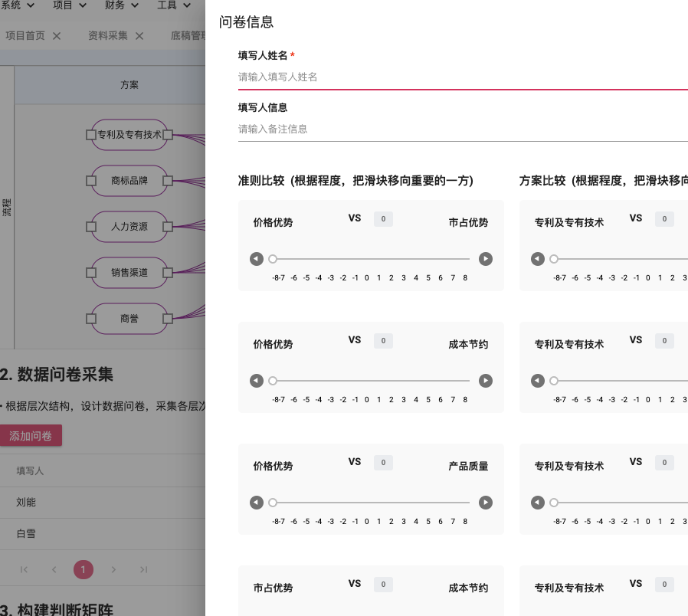This screenshot has width=688, height=616.
Task: Click right connector of 人力资源 node
Action: (168, 226)
